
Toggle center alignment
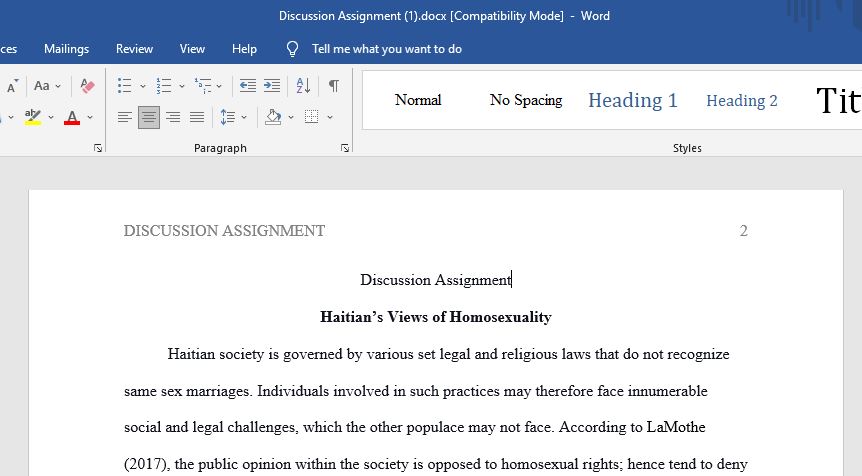(x=149, y=117)
